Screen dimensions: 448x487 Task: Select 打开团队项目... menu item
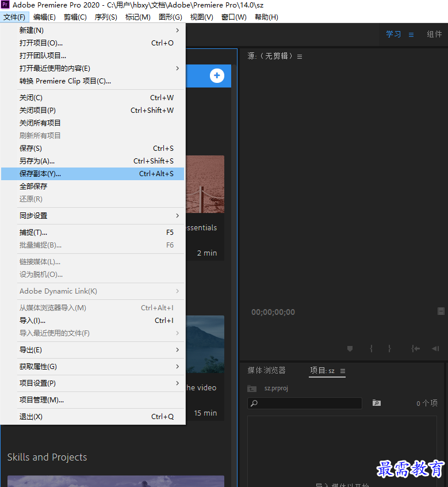(93, 56)
